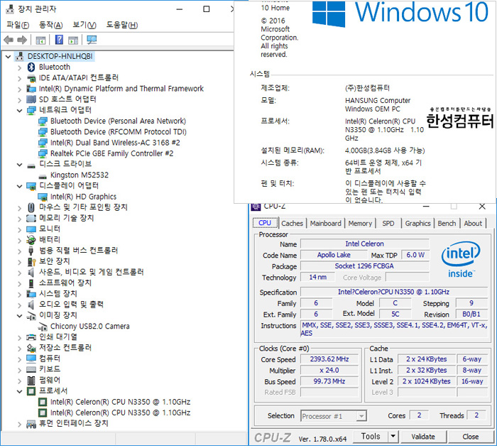This screenshot has width=497, height=448.
Task: Collapse the 디스플레이 어댑터 category
Action: [20, 186]
